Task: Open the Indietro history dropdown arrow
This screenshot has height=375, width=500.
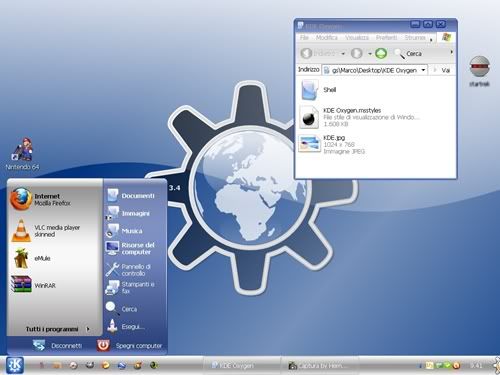Action: (343, 53)
